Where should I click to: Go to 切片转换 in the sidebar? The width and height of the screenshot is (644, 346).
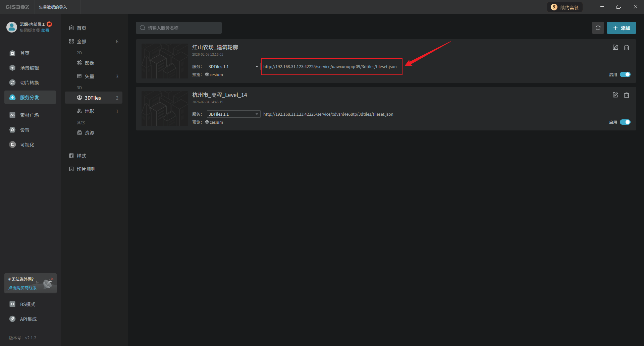tap(30, 83)
